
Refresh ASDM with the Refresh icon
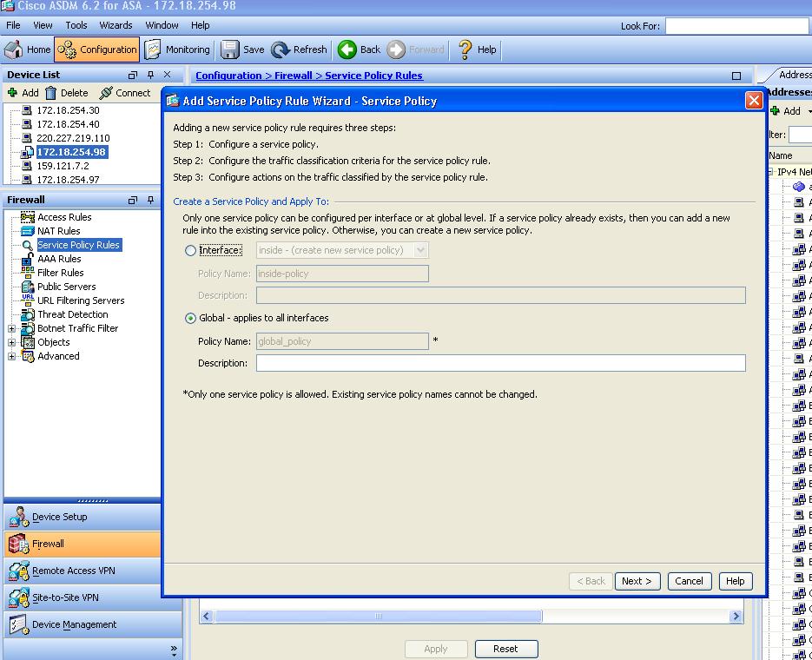pyautogui.click(x=299, y=49)
